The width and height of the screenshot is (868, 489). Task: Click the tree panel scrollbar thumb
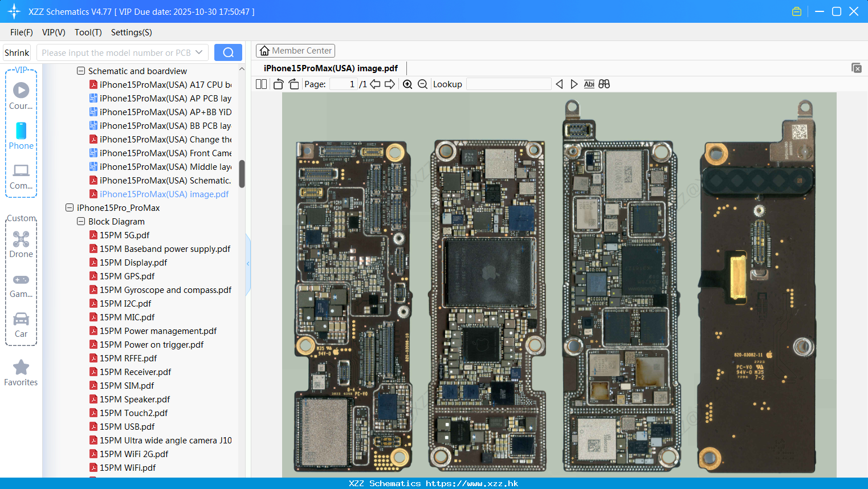(x=242, y=174)
